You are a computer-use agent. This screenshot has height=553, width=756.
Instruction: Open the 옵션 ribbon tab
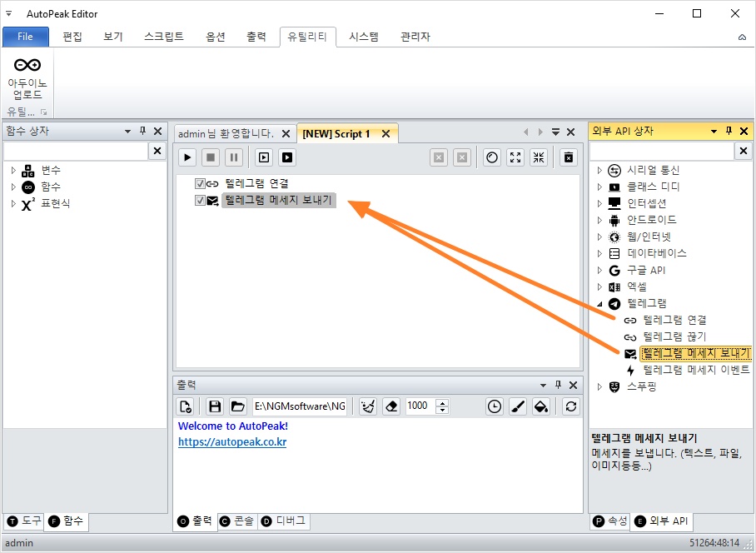tap(216, 37)
